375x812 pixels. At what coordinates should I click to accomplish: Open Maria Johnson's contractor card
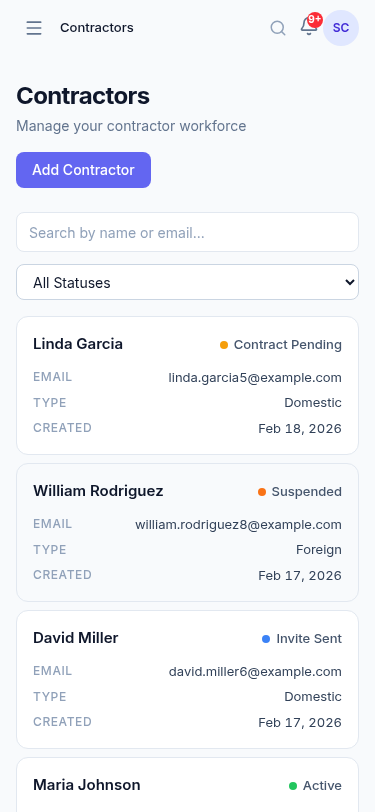point(188,785)
